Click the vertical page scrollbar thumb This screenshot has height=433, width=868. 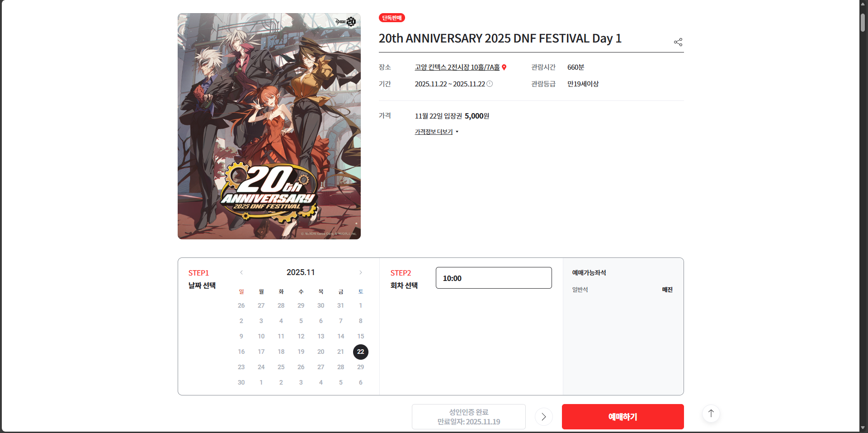[x=863, y=22]
